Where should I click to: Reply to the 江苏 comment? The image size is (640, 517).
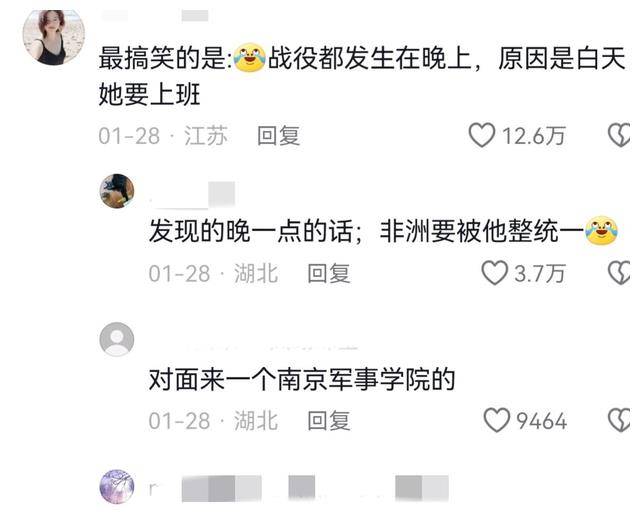(x=279, y=135)
